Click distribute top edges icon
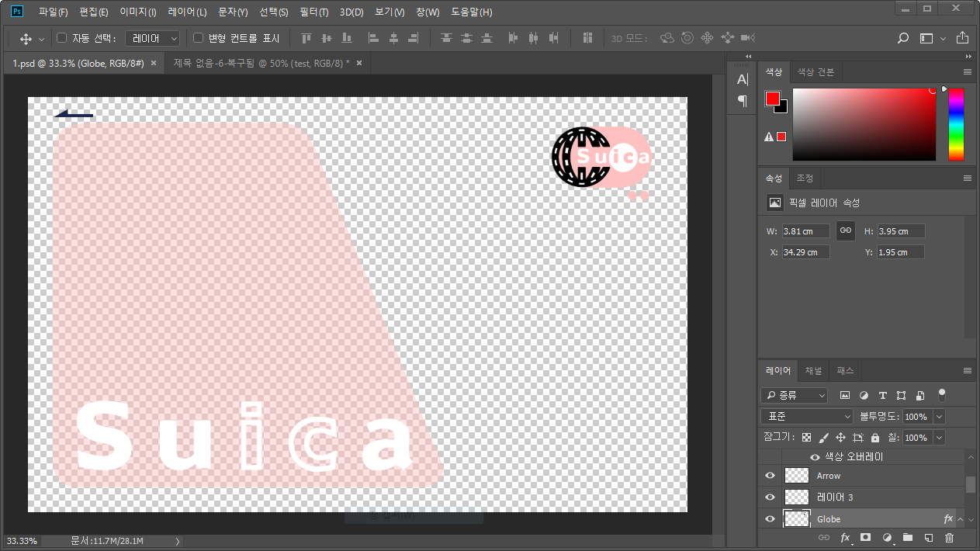 446,38
